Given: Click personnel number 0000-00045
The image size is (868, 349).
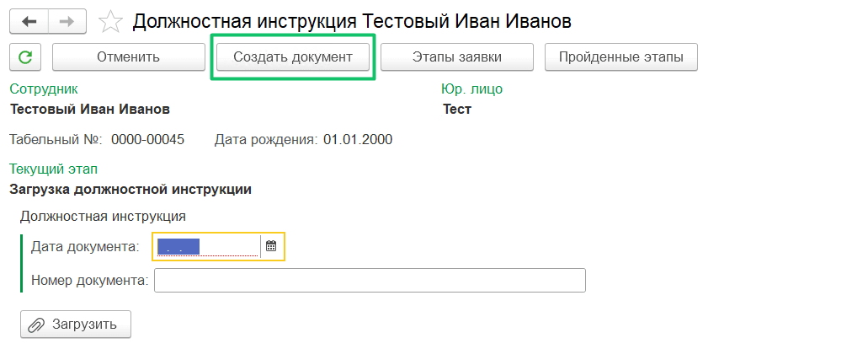Looking at the screenshot, I should pos(148,140).
